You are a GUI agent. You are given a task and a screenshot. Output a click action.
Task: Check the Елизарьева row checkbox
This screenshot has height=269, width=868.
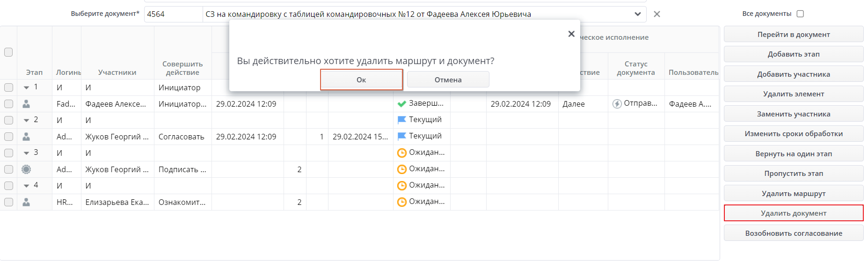pos(8,202)
